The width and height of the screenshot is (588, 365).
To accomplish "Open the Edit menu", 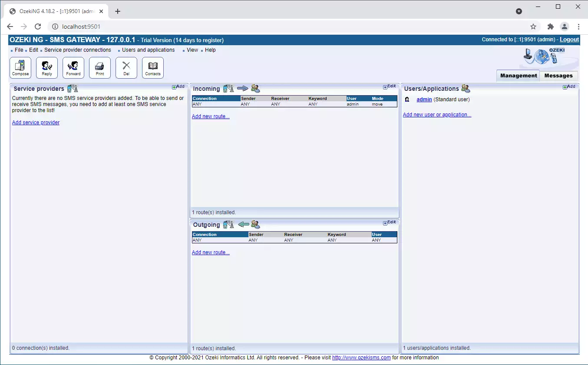I will (34, 50).
